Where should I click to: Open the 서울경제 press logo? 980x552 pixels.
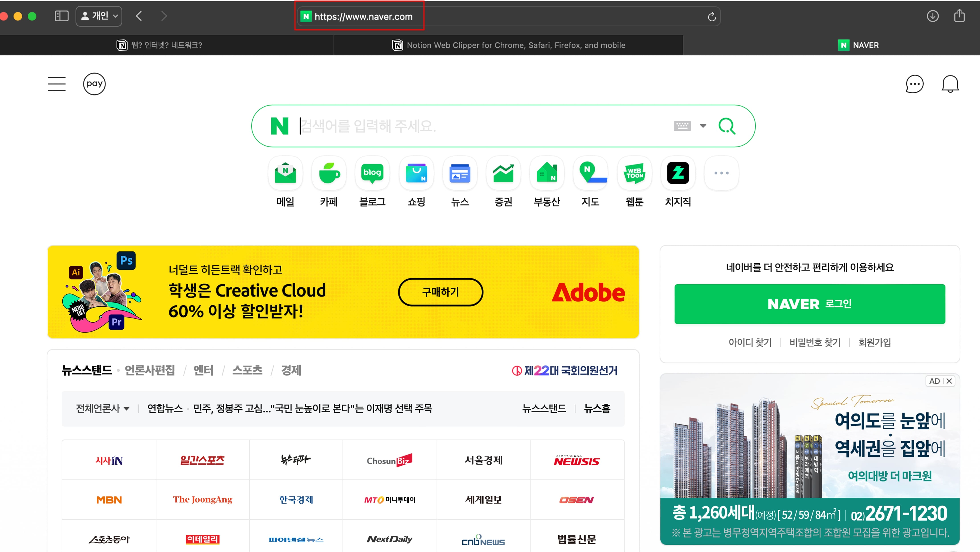tap(483, 460)
